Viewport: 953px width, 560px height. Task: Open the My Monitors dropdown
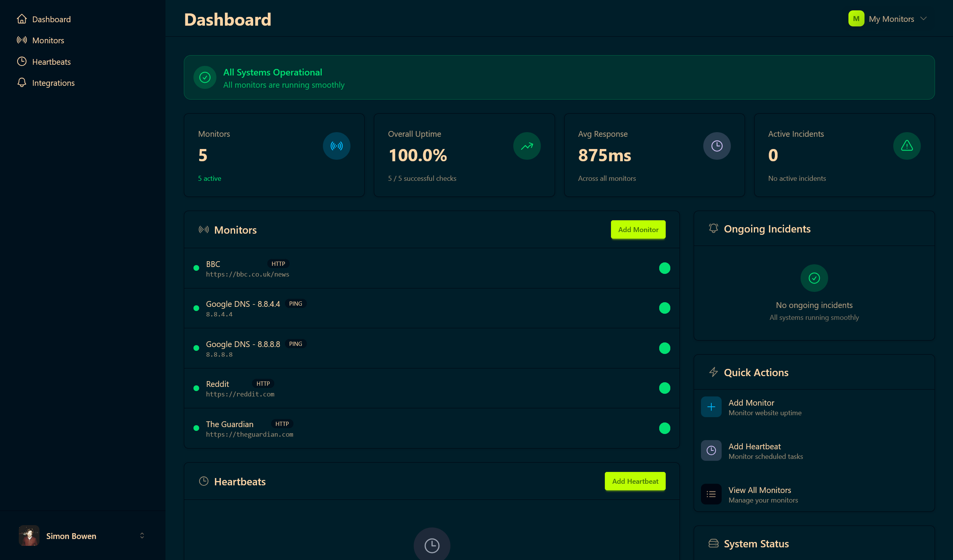pyautogui.click(x=892, y=18)
